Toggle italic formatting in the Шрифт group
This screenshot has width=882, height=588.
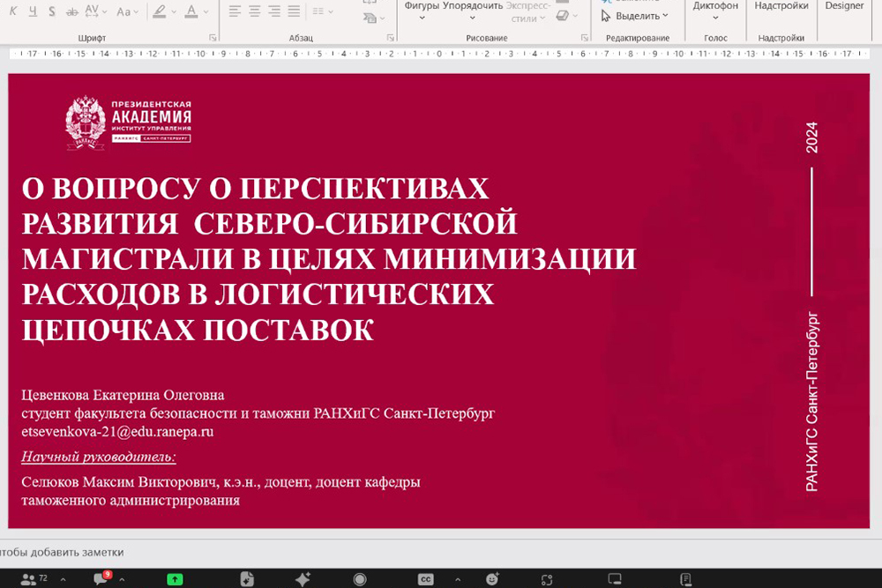(x=13, y=11)
